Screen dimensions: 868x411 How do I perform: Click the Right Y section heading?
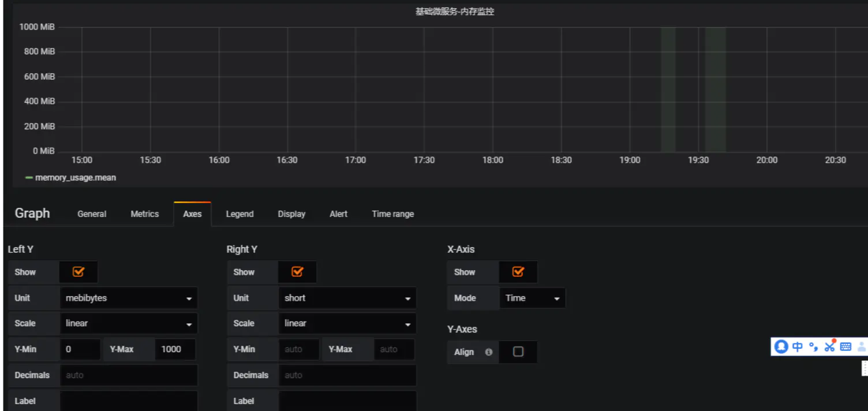click(242, 249)
